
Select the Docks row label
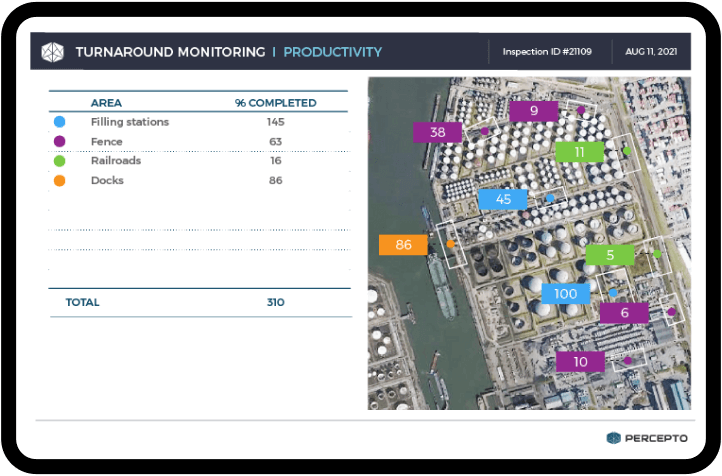[107, 180]
